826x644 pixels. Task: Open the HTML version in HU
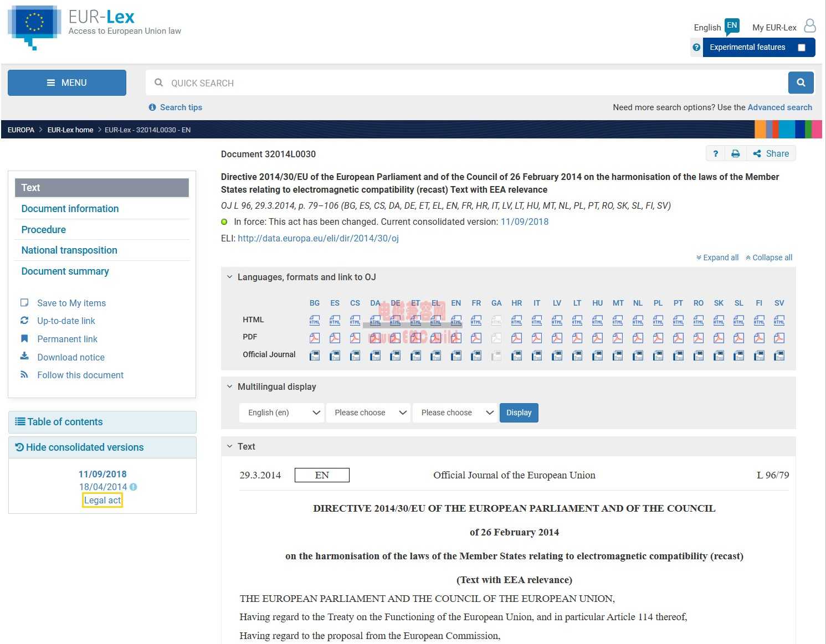(598, 320)
